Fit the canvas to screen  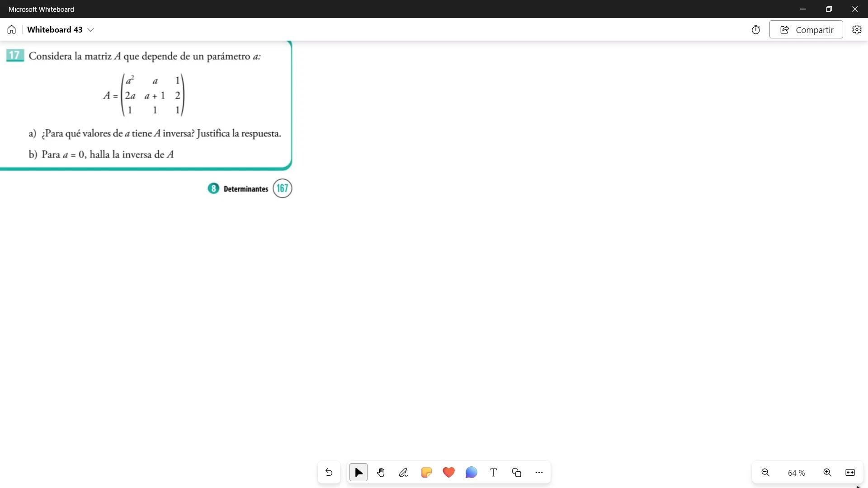click(850, 473)
